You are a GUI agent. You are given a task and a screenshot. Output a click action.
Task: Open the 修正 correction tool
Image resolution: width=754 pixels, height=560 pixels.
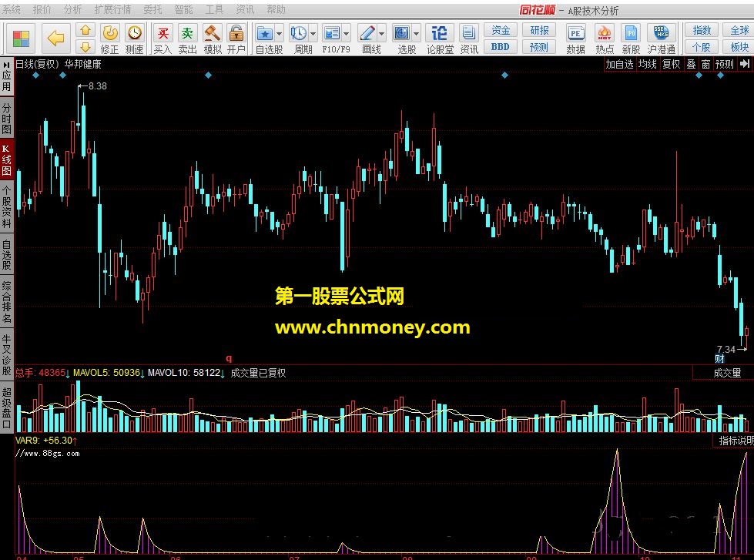109,39
